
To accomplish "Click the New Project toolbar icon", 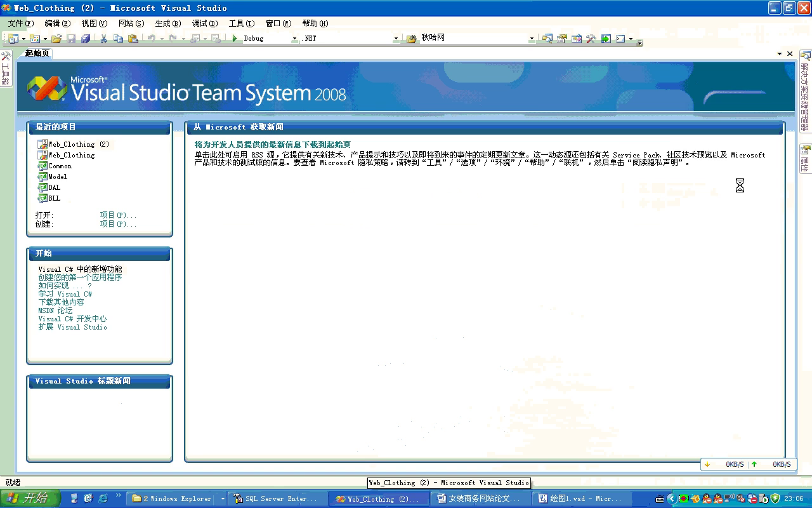I will pos(13,39).
